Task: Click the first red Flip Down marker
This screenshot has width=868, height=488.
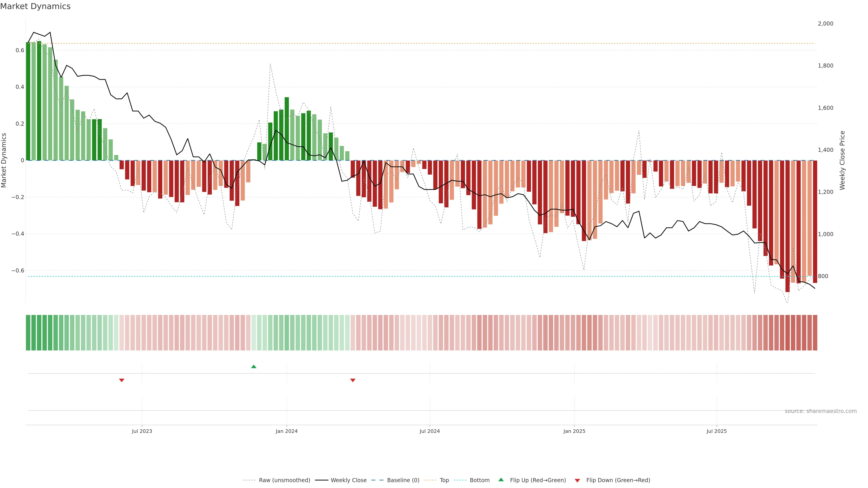Action: click(x=122, y=380)
